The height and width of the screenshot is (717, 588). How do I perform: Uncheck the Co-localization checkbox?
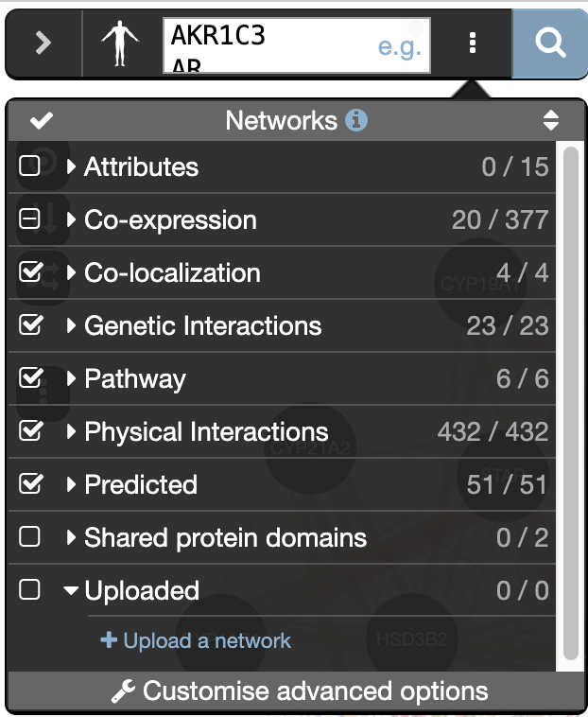(x=30, y=273)
